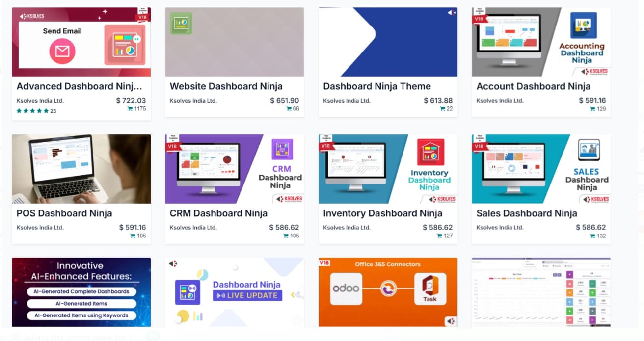Click the cart icon on Inventory Dashboard Ninja

(439, 236)
